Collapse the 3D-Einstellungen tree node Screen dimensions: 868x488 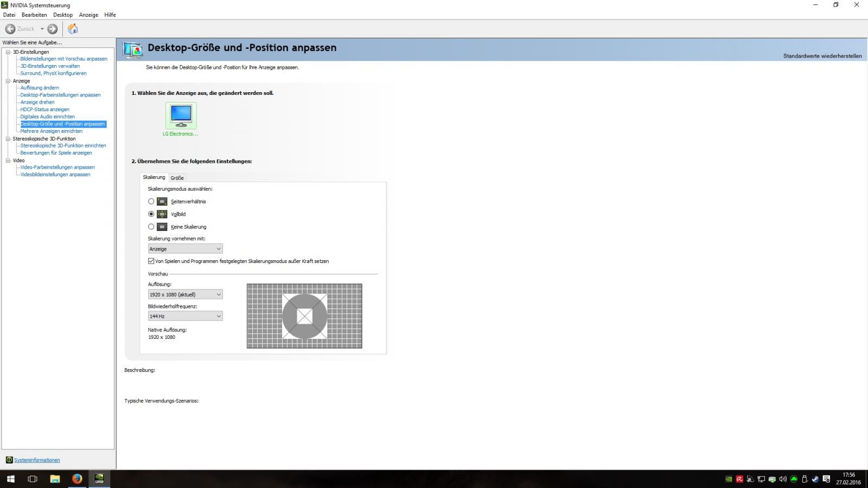pyautogui.click(x=8, y=52)
